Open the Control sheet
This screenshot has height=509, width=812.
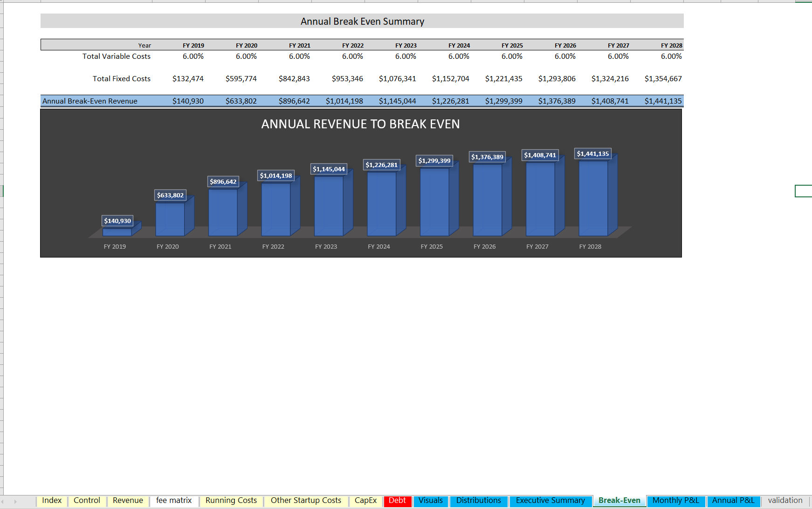(87, 500)
